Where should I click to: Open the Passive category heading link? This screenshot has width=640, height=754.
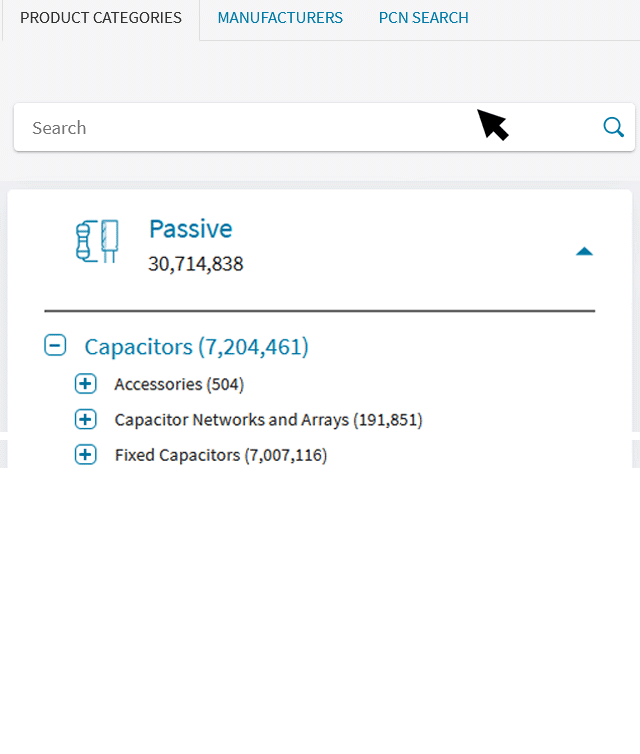190,229
